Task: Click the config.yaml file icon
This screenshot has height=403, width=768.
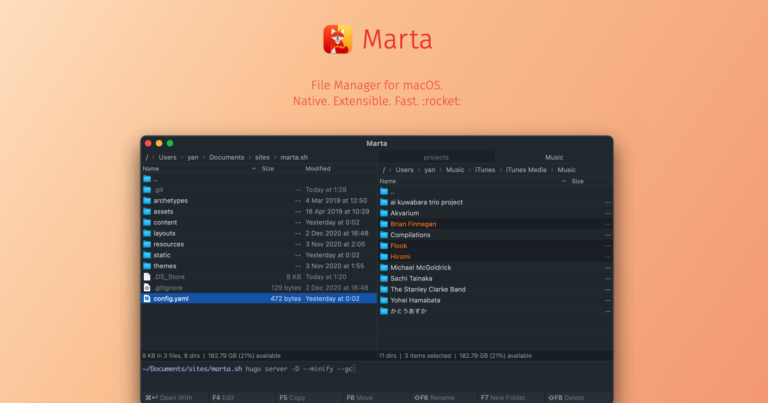Action: [147, 298]
